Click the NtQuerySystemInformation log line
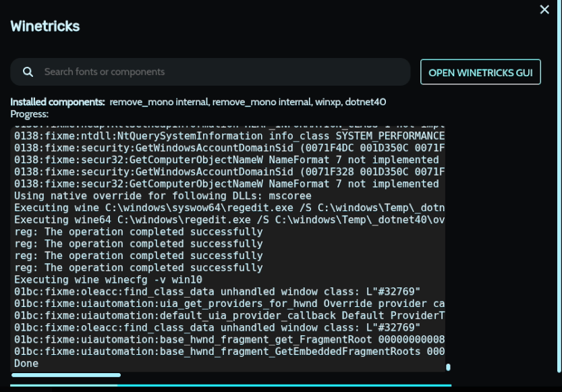562x392 pixels. coord(229,136)
